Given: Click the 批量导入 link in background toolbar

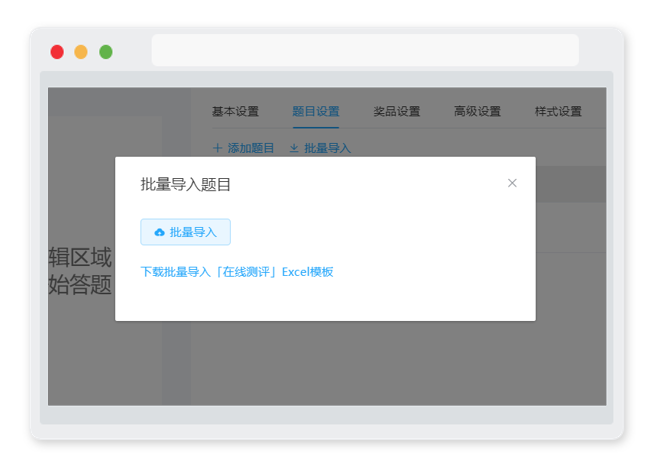Looking at the screenshot, I should click(327, 148).
